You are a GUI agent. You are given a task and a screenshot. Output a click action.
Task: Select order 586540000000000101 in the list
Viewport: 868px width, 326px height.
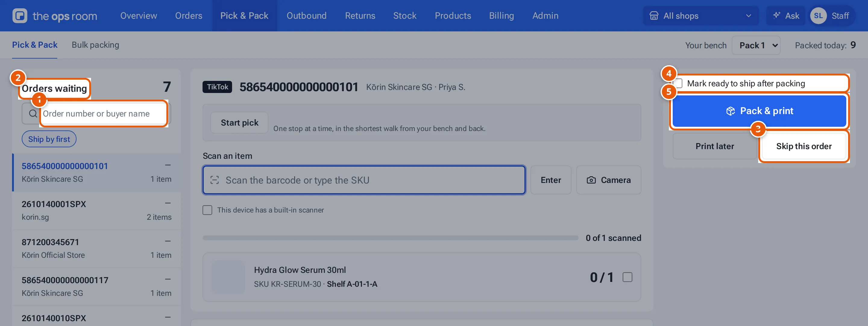coord(96,172)
